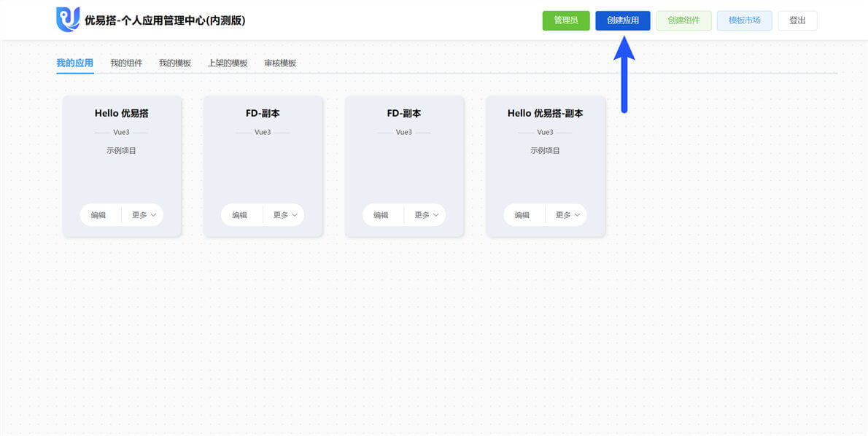This screenshot has height=436, width=868.
Task: Select the 审核模板 tab
Action: click(x=280, y=63)
